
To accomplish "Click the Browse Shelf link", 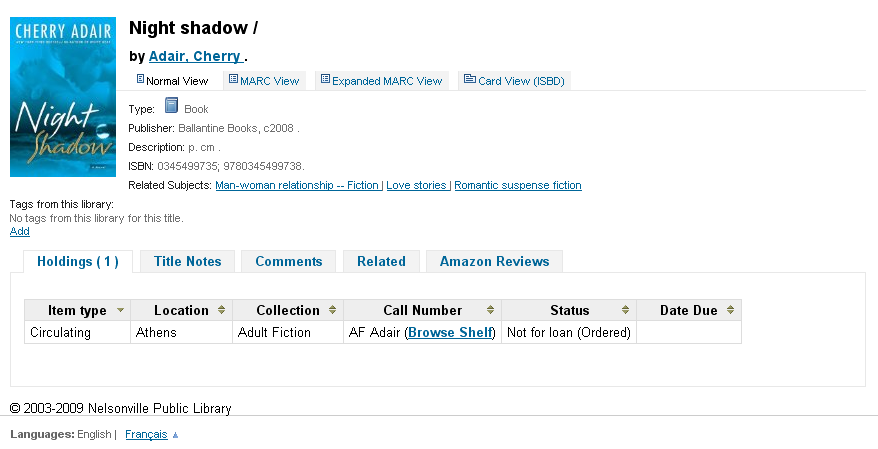I will coord(451,332).
